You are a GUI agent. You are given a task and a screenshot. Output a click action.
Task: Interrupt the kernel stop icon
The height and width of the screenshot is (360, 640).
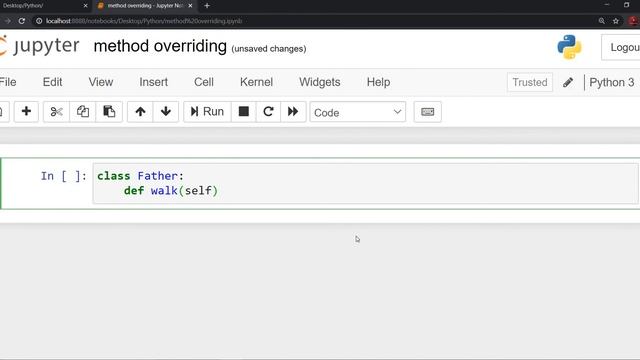(x=244, y=111)
